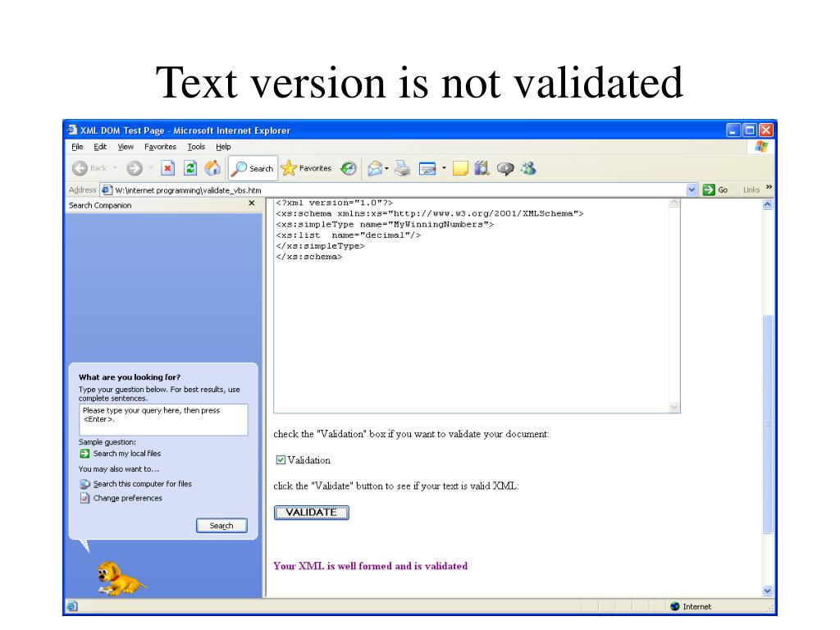Open the Research books icon

click(x=482, y=168)
